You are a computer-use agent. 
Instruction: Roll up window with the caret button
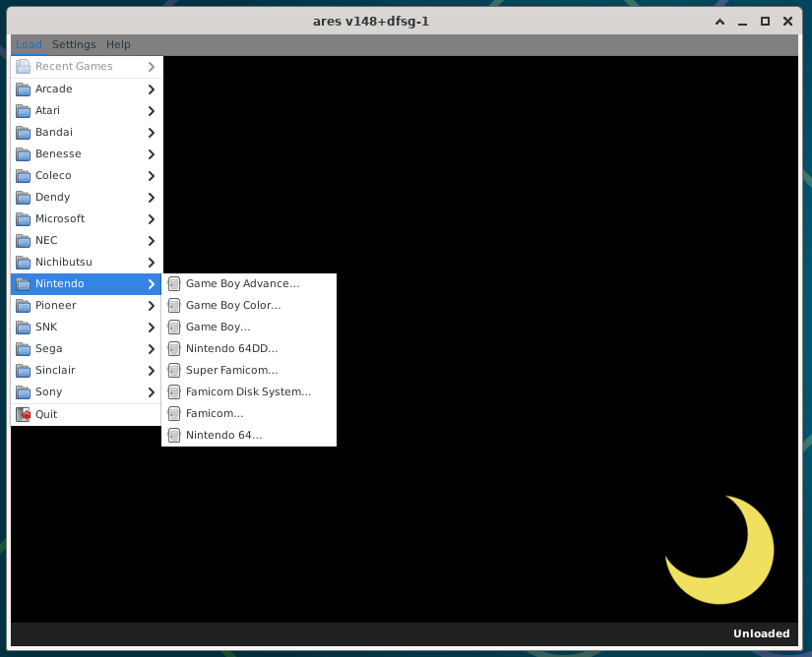click(719, 22)
